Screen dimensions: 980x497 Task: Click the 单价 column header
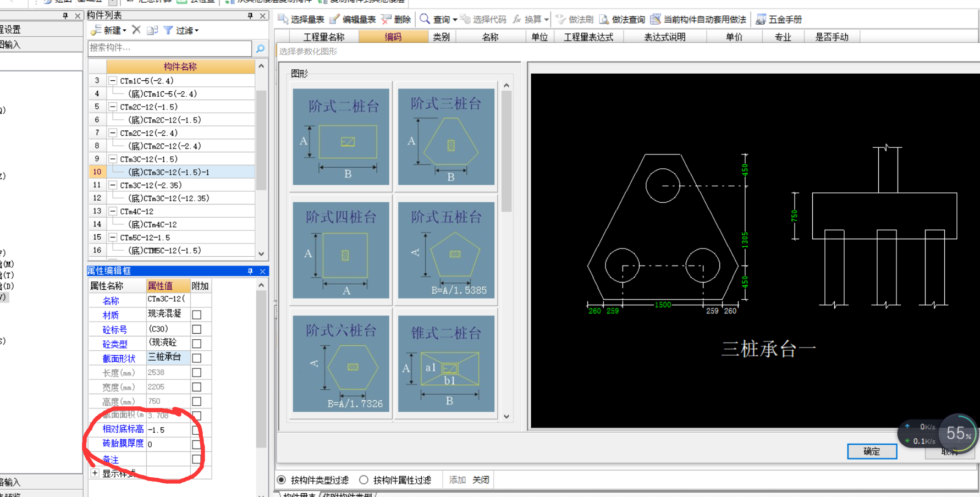click(734, 37)
